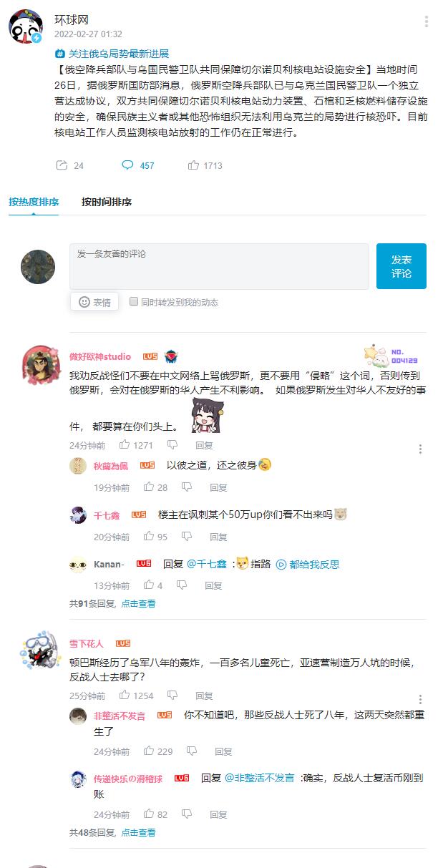Open the three-dot menu on the post header
Image resolution: width=443 pixels, height=868 pixels.
[x=427, y=21]
